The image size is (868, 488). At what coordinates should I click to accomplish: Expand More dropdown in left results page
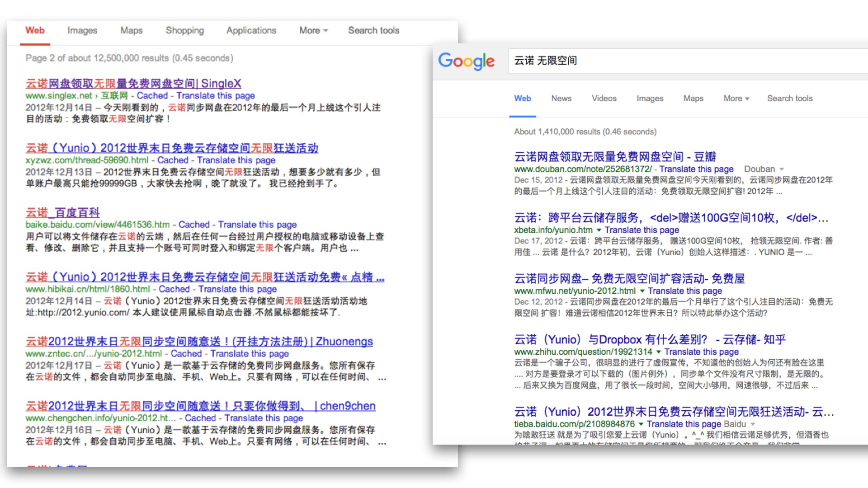[x=313, y=30]
